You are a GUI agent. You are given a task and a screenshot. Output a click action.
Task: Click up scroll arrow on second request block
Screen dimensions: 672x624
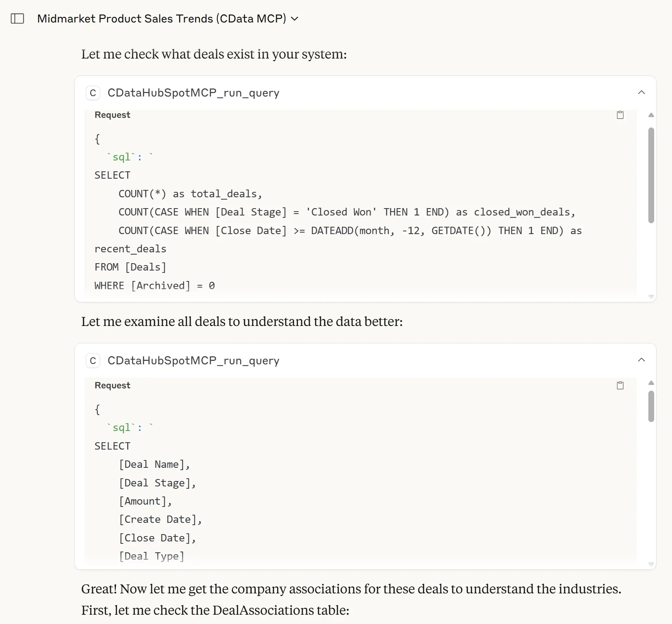click(651, 383)
